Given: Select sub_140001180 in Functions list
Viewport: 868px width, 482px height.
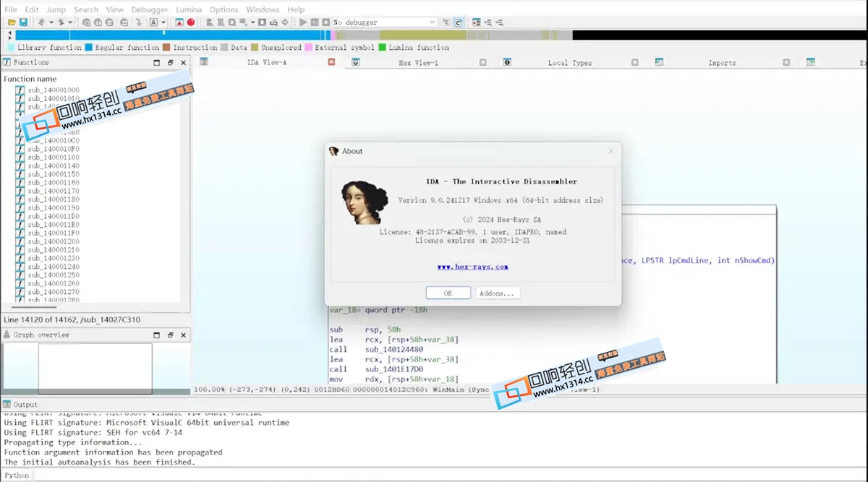Looking at the screenshot, I should click(x=54, y=199).
